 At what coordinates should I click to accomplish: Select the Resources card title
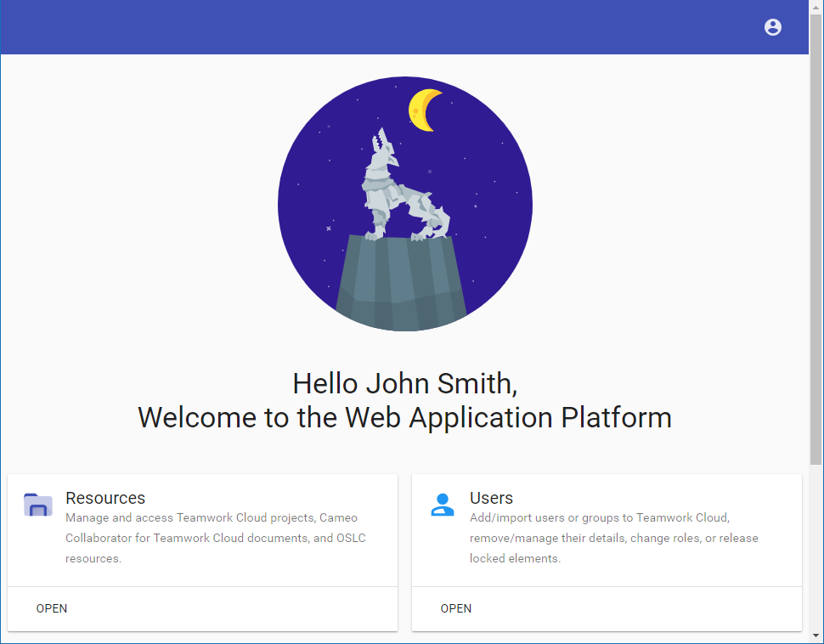[x=105, y=498]
